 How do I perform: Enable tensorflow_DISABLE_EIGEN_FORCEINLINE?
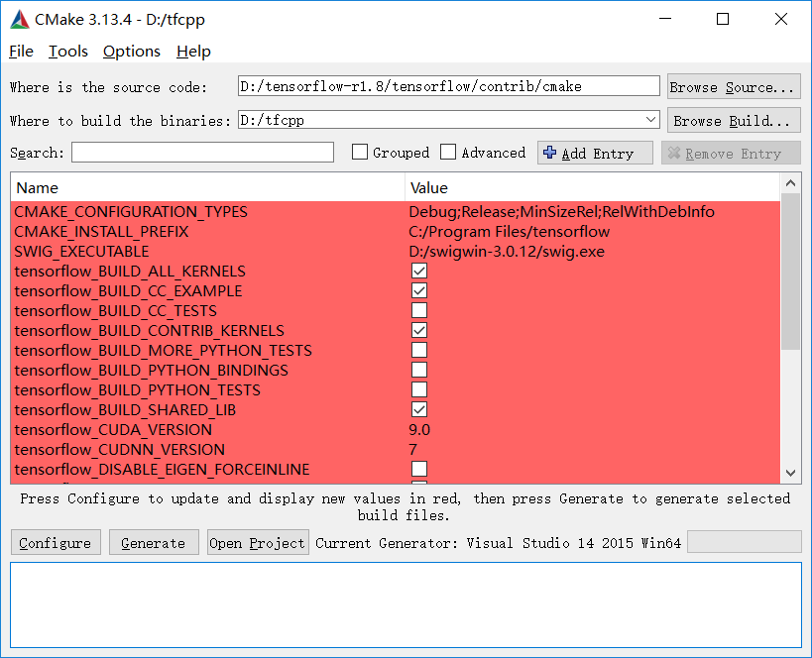[418, 469]
